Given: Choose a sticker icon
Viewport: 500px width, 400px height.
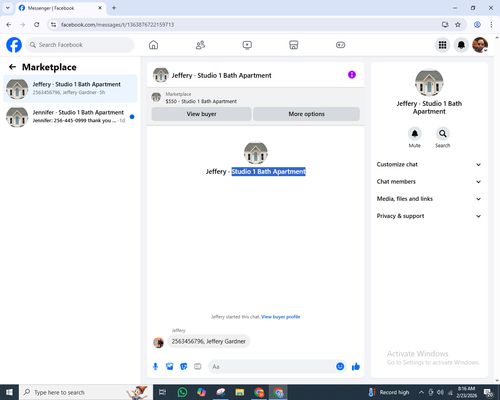Looking at the screenshot, I should tap(184, 367).
